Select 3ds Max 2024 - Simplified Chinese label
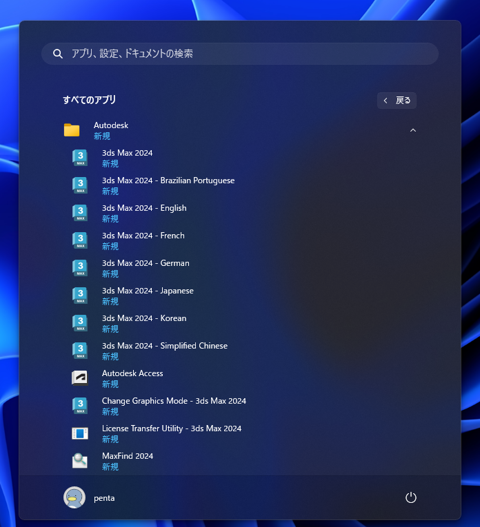This screenshot has height=527, width=480. click(165, 346)
